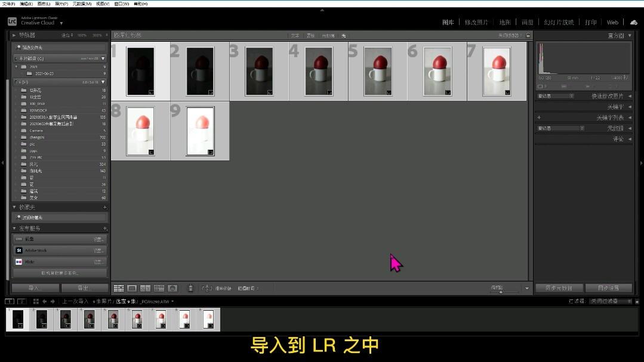
Task: Expand the 导航器 navigator panel
Action: tap(14, 35)
